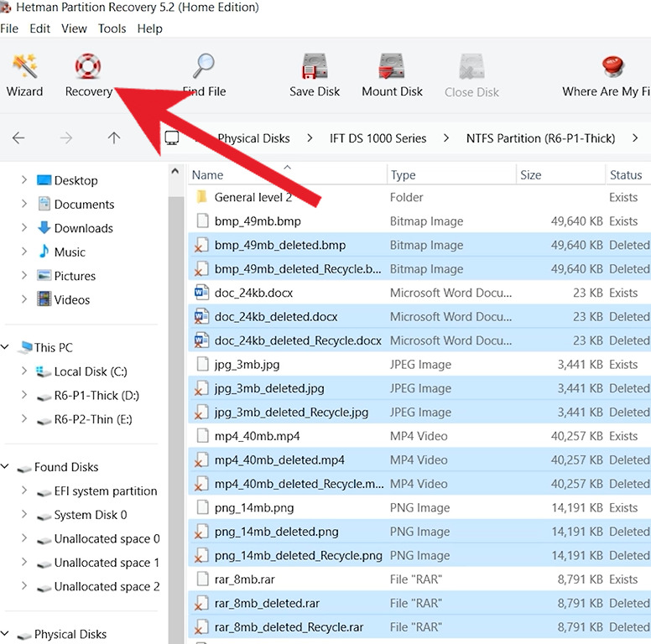Select Unallocated space 0 in tree
Screen dimensions: 651x644
[x=107, y=539]
